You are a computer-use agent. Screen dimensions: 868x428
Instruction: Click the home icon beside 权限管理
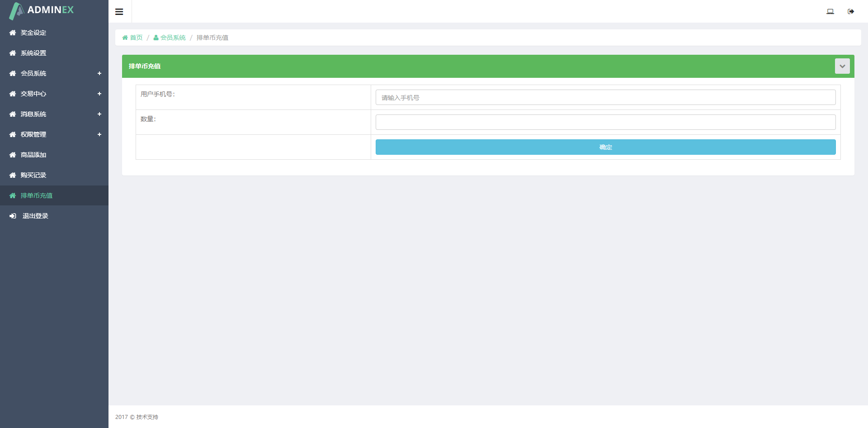[13, 134]
